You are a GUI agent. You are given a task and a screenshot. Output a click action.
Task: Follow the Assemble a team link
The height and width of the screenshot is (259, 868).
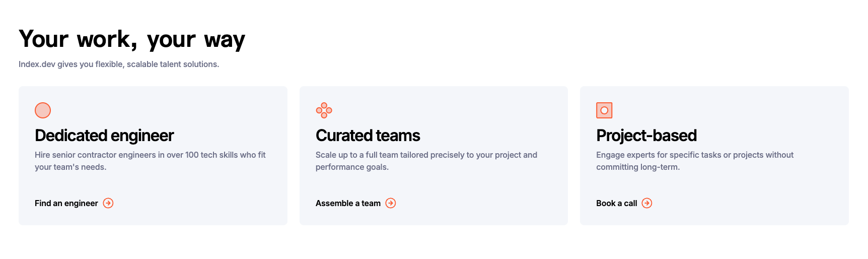coord(348,203)
